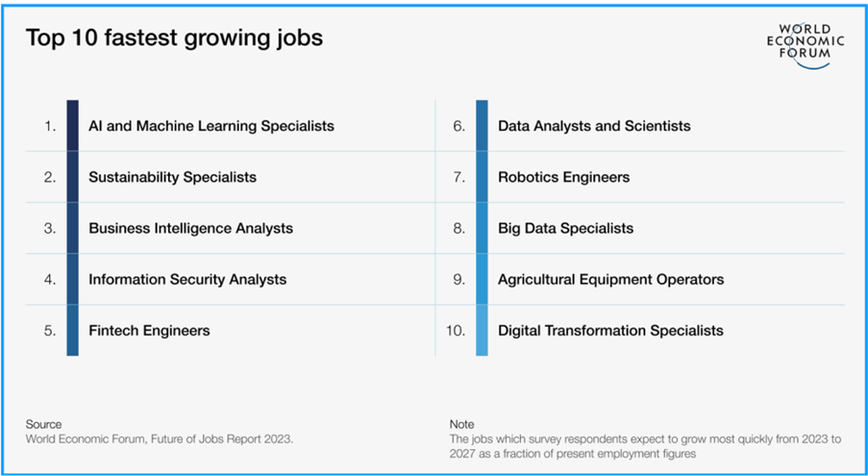Click Fintech Engineers list item
This screenshot has width=868, height=476.
point(149,331)
